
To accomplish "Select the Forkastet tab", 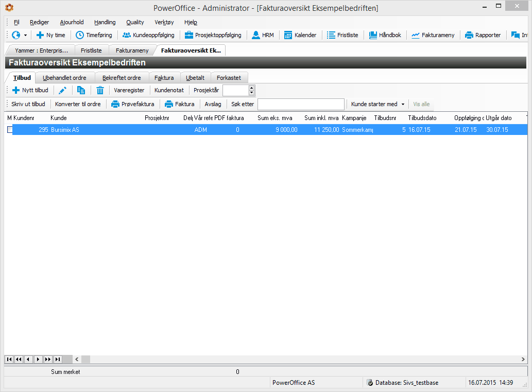I will coord(229,78).
